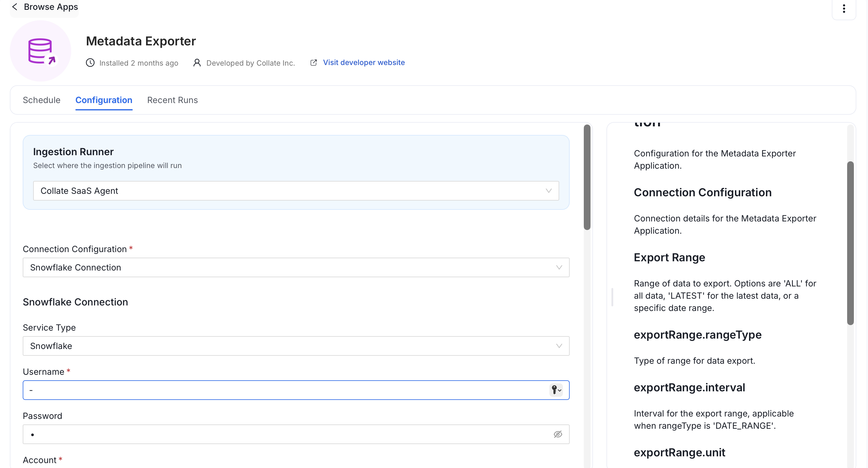This screenshot has height=468, width=868.
Task: Click Configuration for the Metadata Exporter text
Action: [715, 159]
